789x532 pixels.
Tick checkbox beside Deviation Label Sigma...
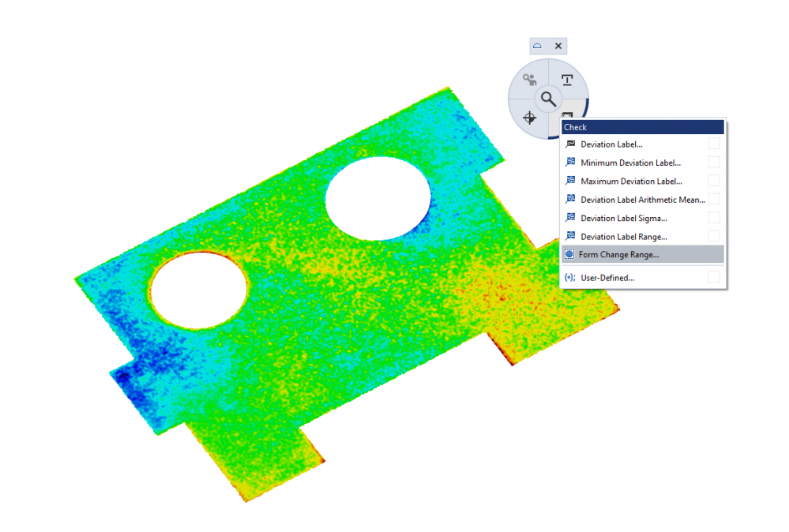(713, 218)
